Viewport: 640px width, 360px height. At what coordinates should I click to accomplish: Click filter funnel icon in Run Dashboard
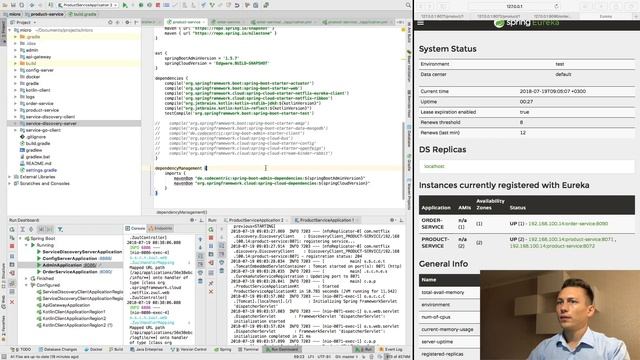60,230
